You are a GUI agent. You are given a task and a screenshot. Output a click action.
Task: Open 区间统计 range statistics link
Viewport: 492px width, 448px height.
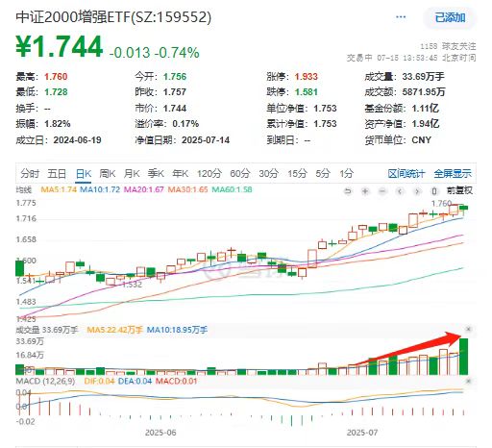[x=406, y=174]
